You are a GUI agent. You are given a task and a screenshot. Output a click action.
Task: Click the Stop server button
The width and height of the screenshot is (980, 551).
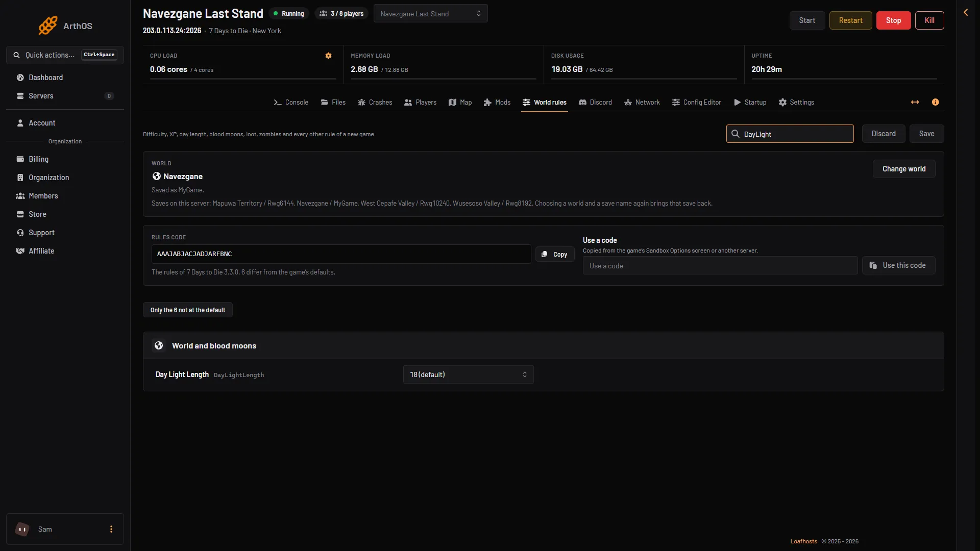tap(893, 20)
